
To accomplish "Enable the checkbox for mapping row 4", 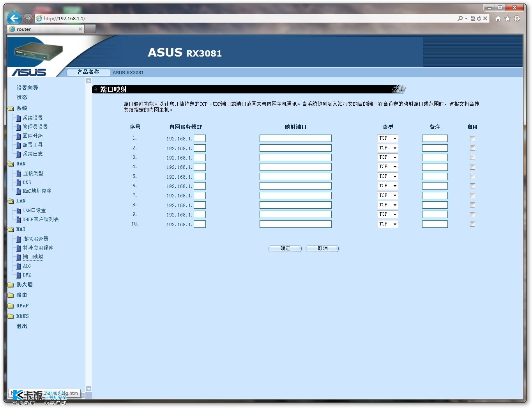I will (x=472, y=167).
